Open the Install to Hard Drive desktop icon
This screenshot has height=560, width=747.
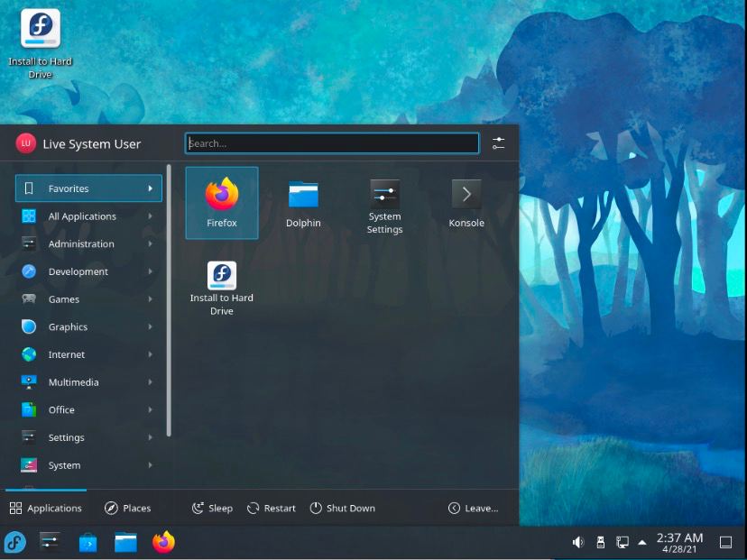(x=40, y=44)
